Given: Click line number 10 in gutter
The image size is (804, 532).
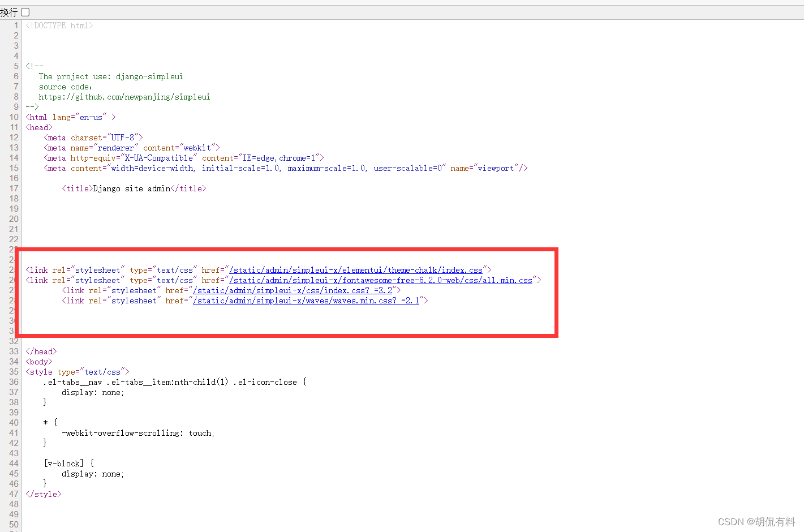Looking at the screenshot, I should point(14,117).
